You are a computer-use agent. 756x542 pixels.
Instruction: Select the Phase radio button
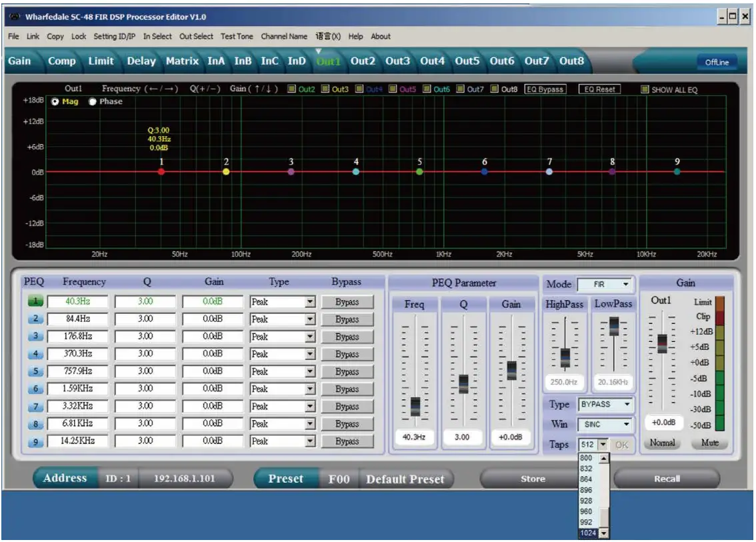point(94,101)
